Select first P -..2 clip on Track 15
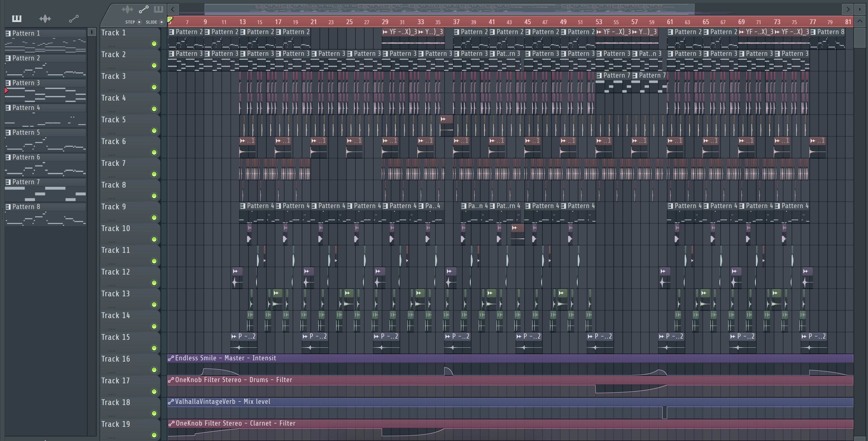Screen dimensions: 868x441 (244, 343)
